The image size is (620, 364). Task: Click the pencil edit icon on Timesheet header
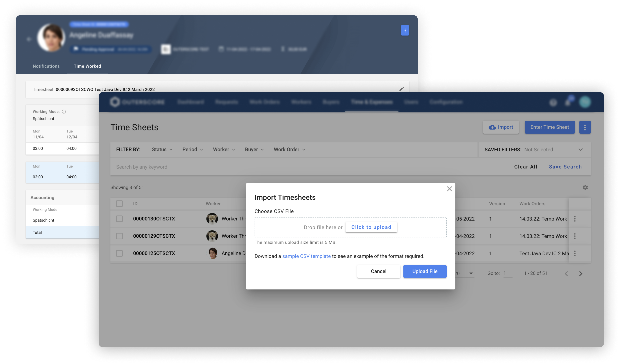pyautogui.click(x=401, y=89)
